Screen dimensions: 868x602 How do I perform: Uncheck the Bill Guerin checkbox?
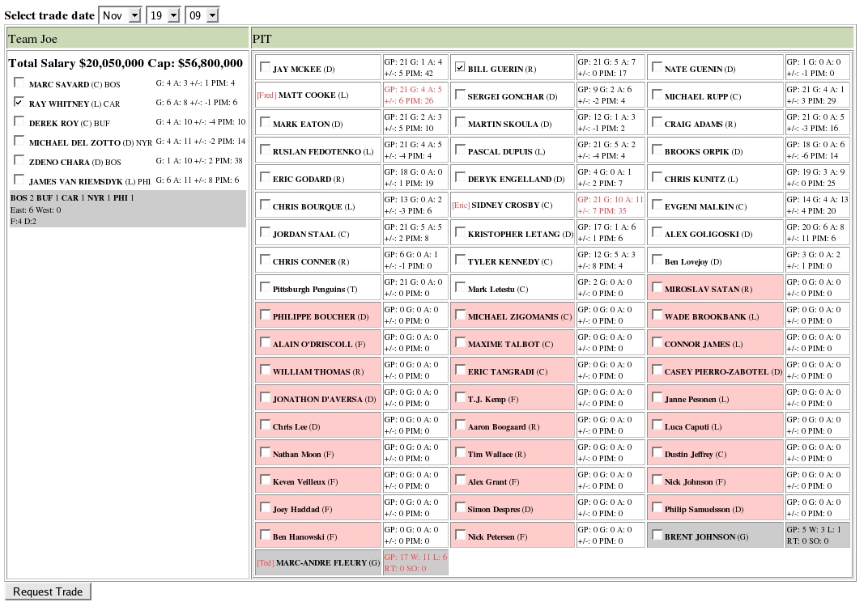point(460,67)
